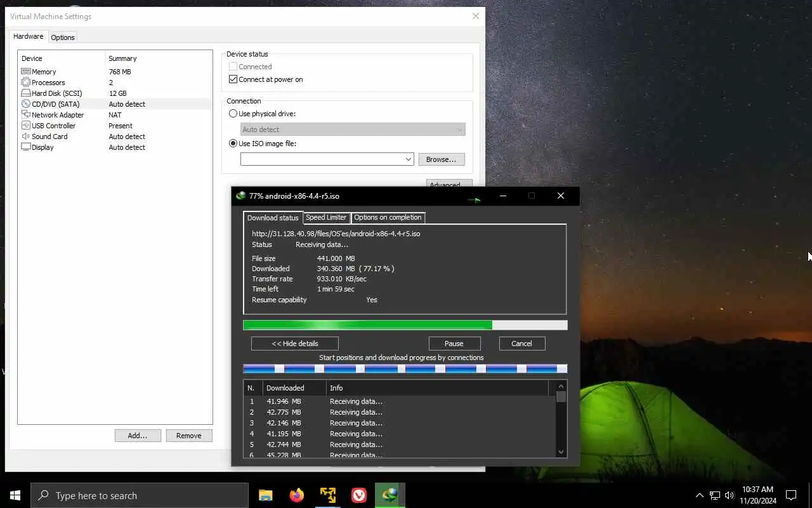The height and width of the screenshot is (508, 812).
Task: Select the Hard Disk (SCSI) icon
Action: click(x=26, y=93)
